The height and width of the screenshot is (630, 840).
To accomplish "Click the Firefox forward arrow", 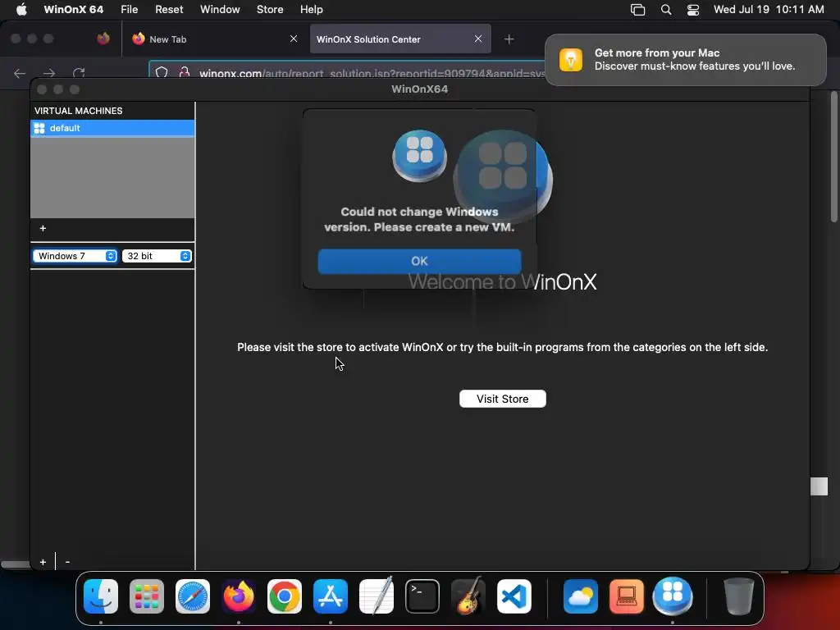I will (x=49, y=73).
